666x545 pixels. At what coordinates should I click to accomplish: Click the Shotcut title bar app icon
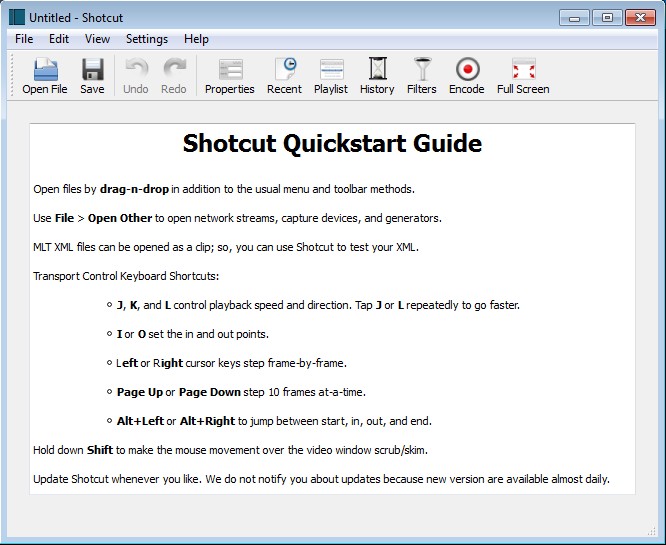[x=17, y=17]
